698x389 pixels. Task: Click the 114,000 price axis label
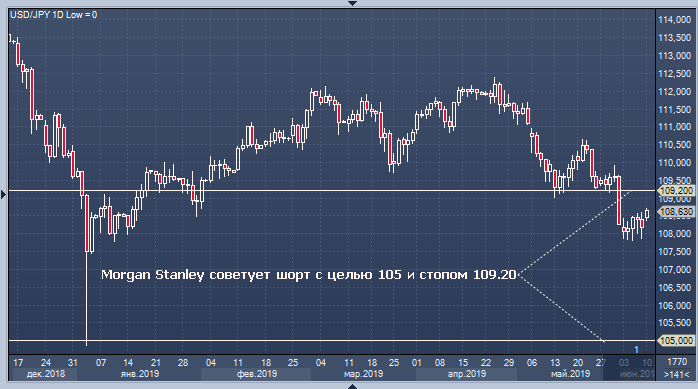675,20
